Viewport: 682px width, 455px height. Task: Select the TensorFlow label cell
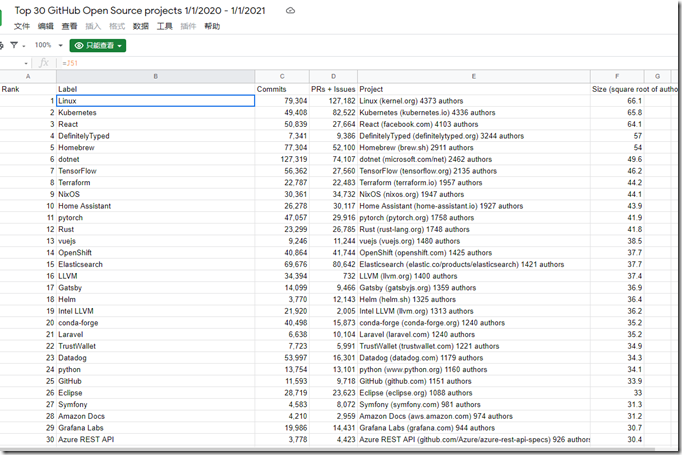[156, 171]
